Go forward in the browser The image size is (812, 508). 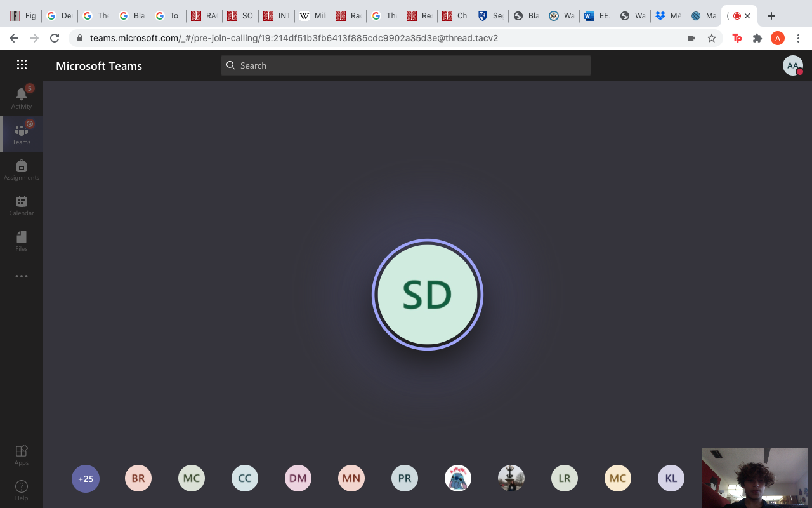[x=34, y=38]
